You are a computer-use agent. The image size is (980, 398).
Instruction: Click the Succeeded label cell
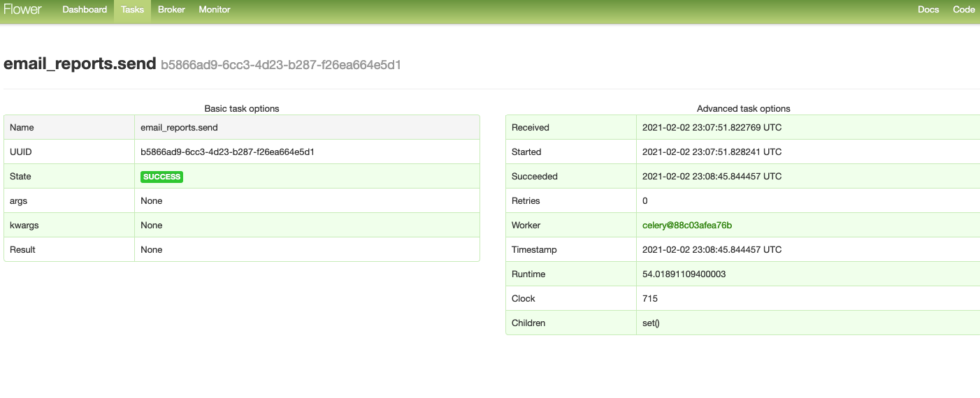click(571, 177)
